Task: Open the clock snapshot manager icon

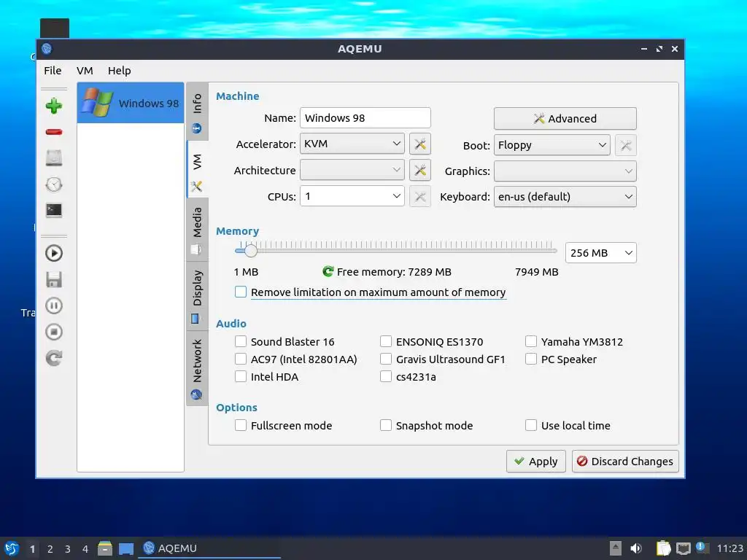Action: [54, 184]
